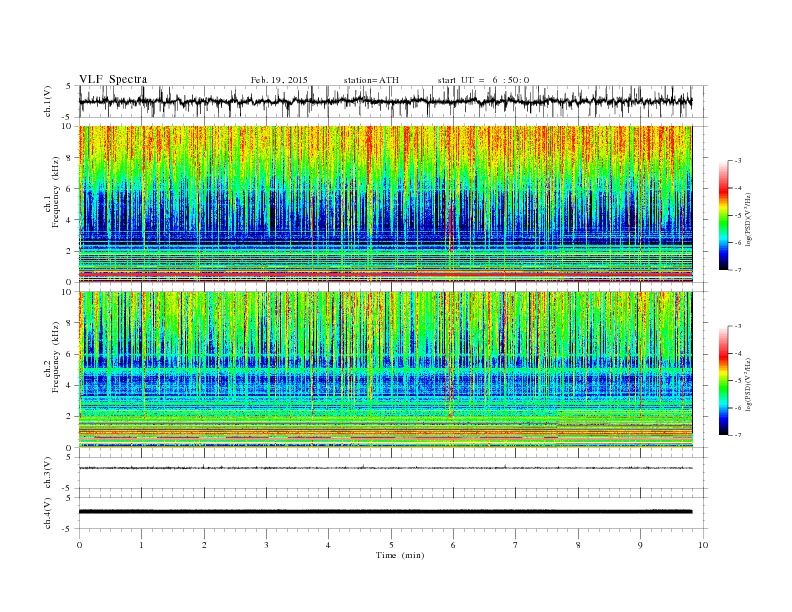Click time axis tick label "0"
The height and width of the screenshot is (612, 792).
point(79,545)
